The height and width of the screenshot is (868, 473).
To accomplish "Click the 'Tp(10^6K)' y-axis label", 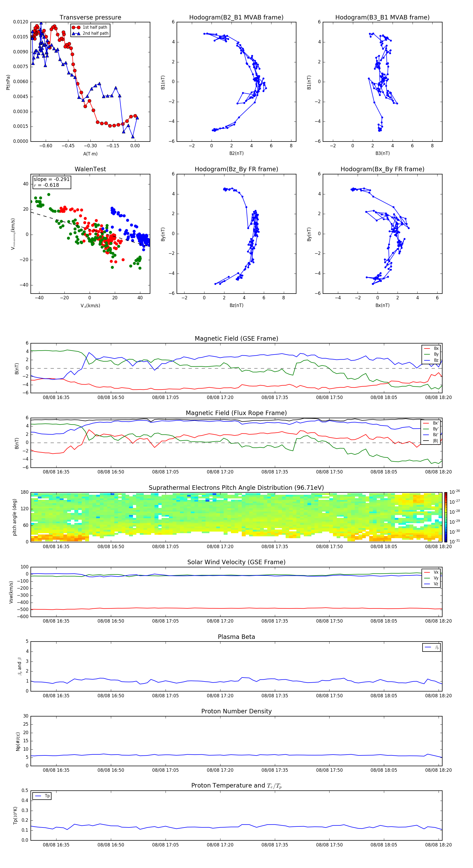I will pos(15,815).
